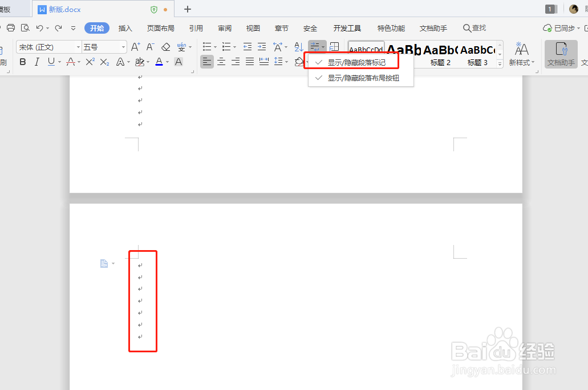Screen dimensions: 588x390
Task: Apply superscript formatting
Action: (x=89, y=62)
